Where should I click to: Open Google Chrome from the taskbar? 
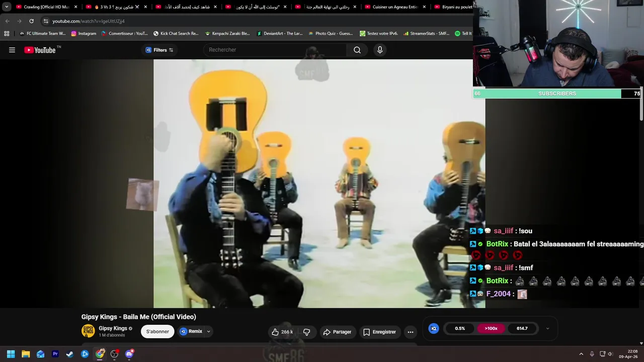(x=100, y=354)
